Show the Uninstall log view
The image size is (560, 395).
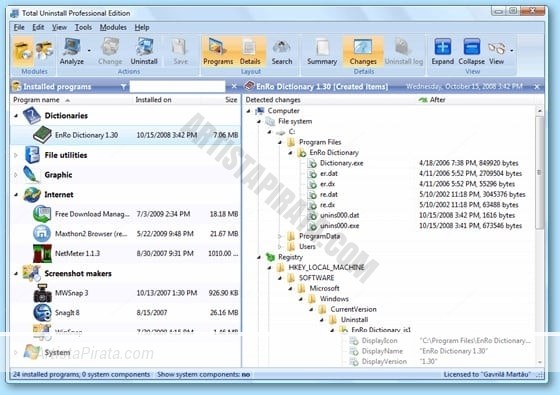(404, 52)
